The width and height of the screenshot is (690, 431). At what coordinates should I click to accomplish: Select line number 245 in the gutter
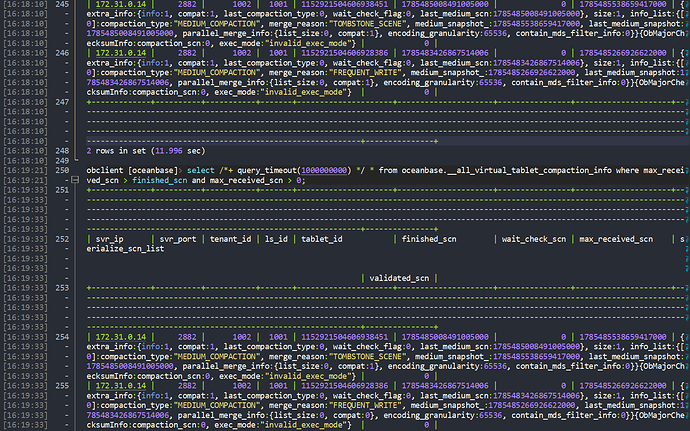[x=62, y=4]
